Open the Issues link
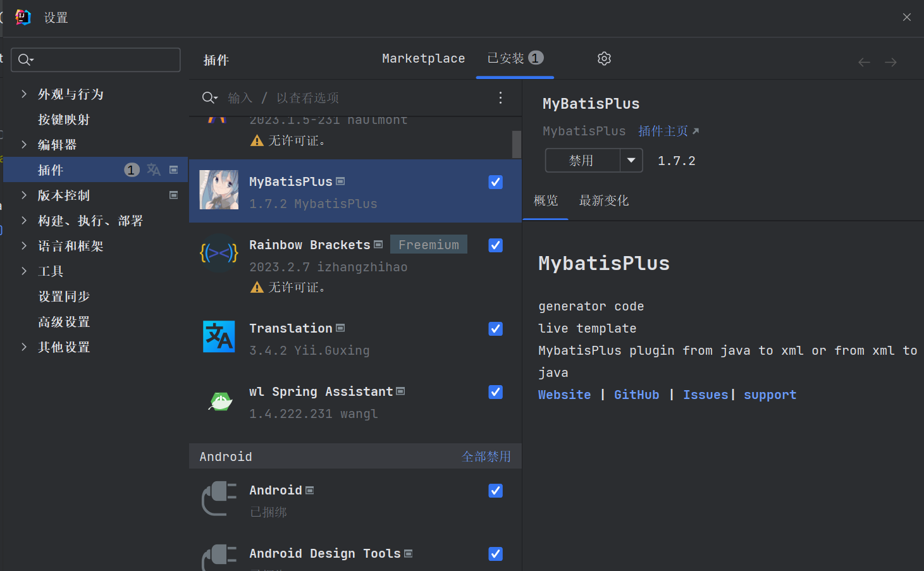Viewport: 924px width, 571px height. click(x=705, y=395)
